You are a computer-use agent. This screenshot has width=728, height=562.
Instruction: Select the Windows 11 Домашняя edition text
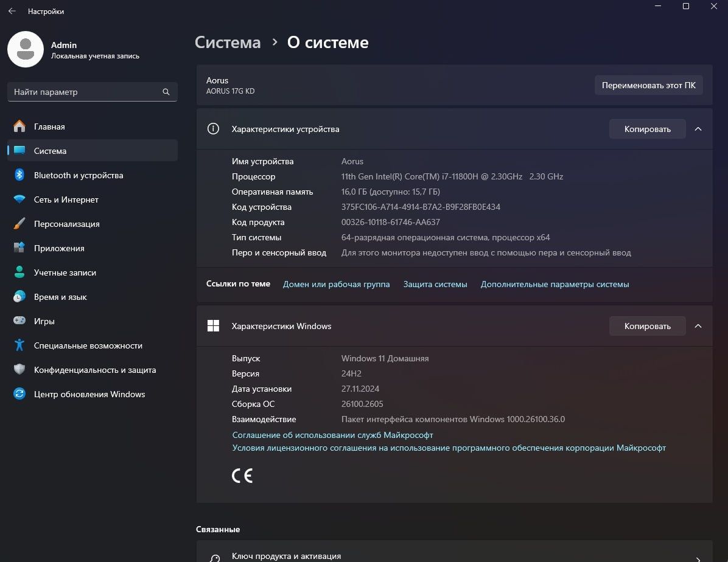click(x=385, y=358)
